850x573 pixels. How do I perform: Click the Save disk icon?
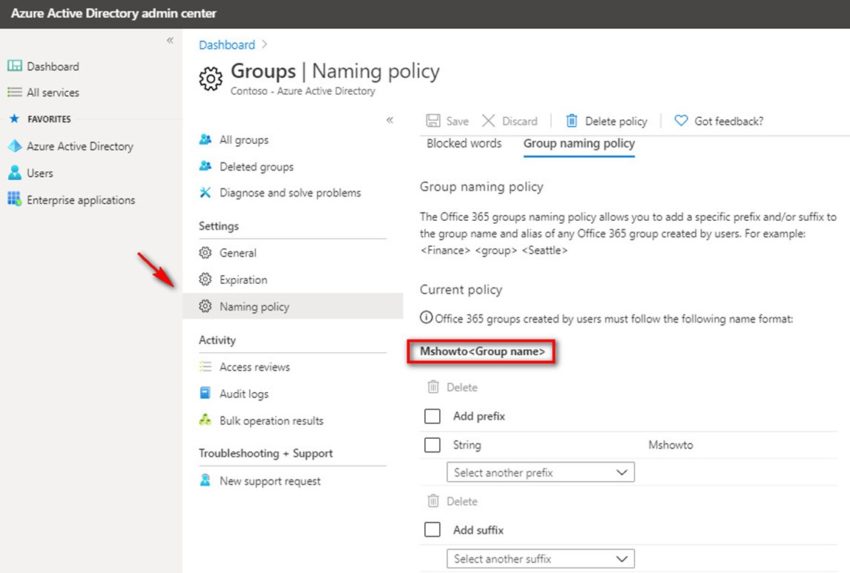(x=433, y=121)
